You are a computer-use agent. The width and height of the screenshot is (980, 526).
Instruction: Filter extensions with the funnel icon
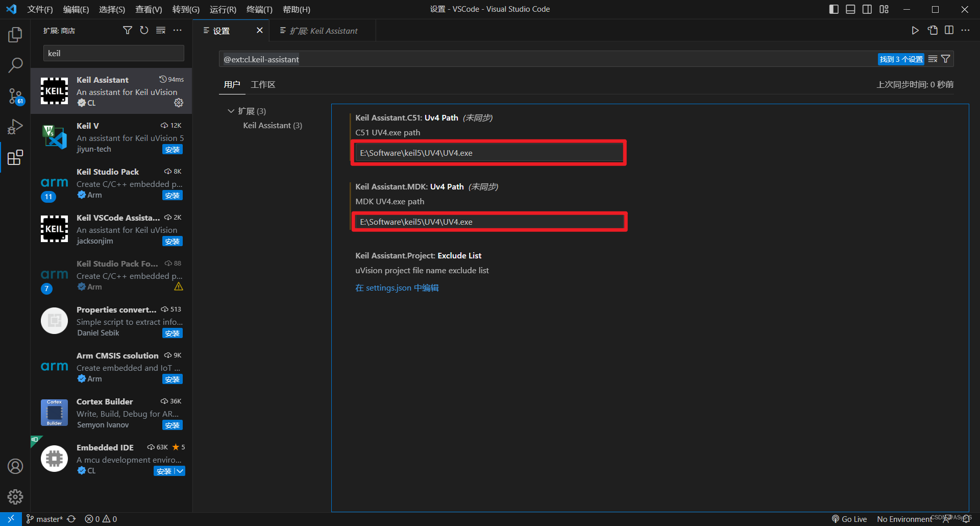128,31
